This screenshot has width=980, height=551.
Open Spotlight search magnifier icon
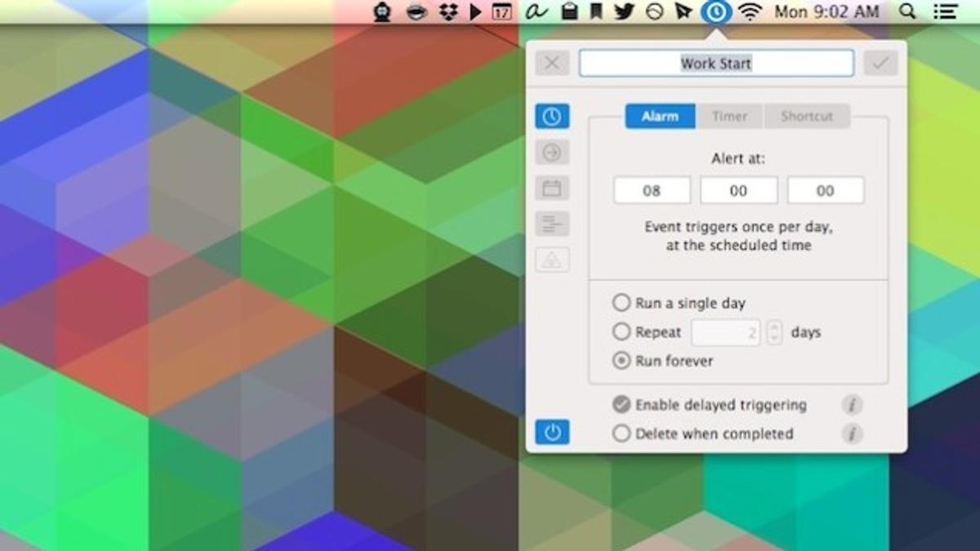pyautogui.click(x=906, y=11)
